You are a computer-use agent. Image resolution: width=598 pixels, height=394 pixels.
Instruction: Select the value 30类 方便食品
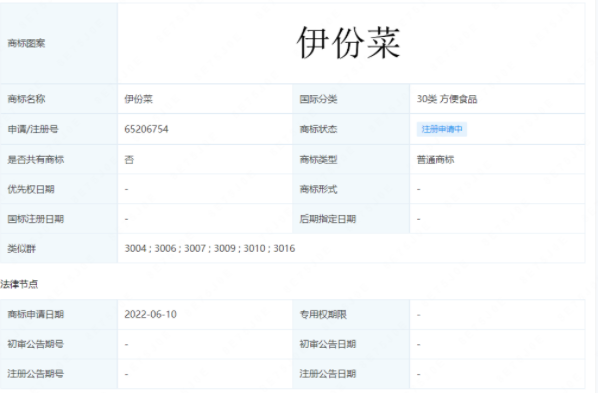[447, 99]
